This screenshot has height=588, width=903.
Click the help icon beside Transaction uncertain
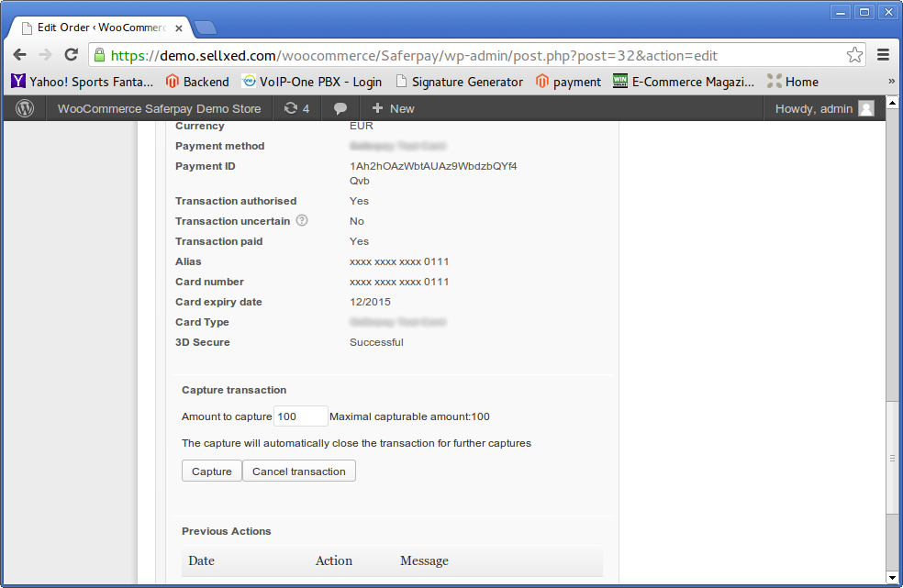coord(302,221)
